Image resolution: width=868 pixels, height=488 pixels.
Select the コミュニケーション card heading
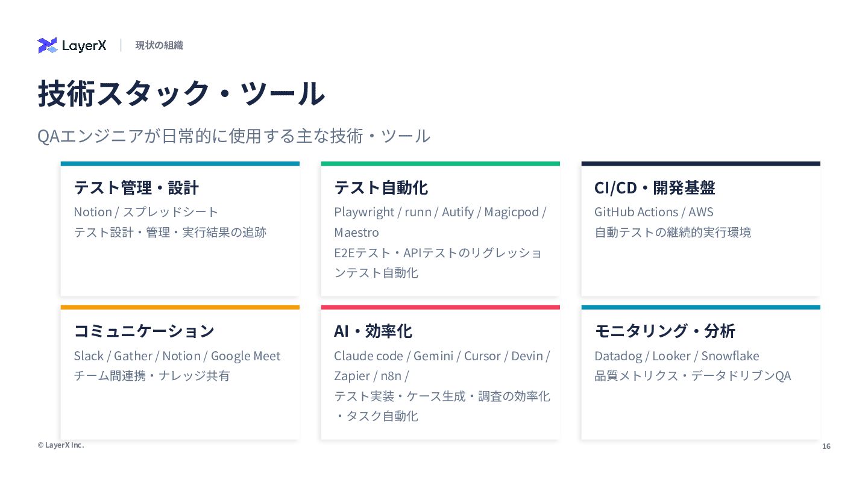144,331
